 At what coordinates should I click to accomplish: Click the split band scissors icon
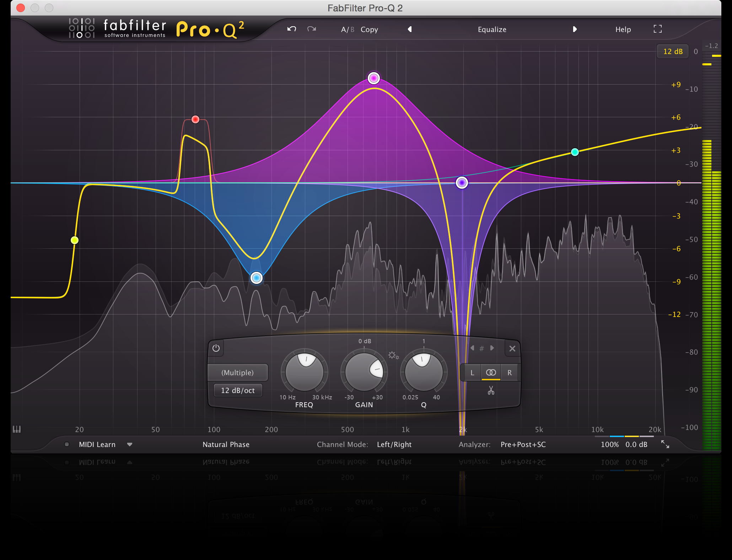click(x=491, y=391)
